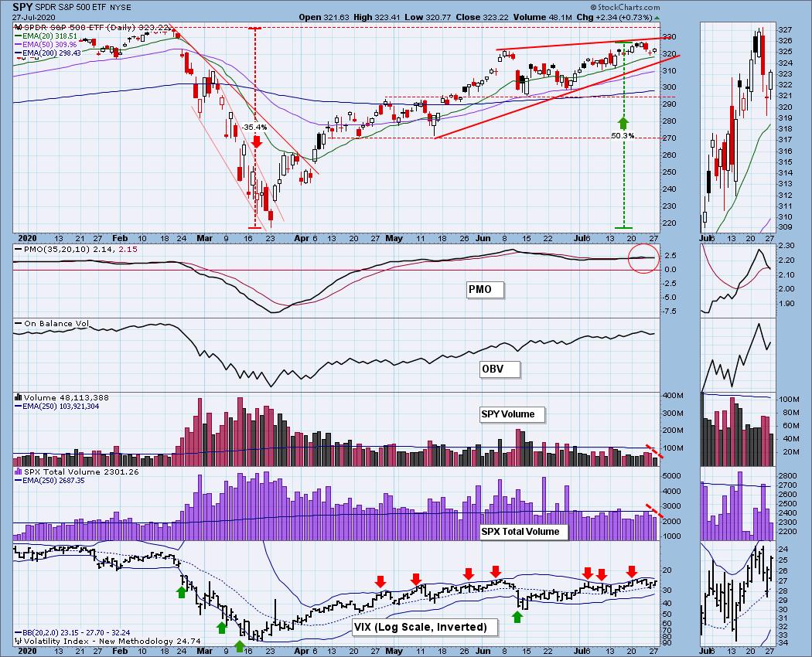Click the PMO(35,20,10) 2.14, 2.15 legend

[80, 250]
